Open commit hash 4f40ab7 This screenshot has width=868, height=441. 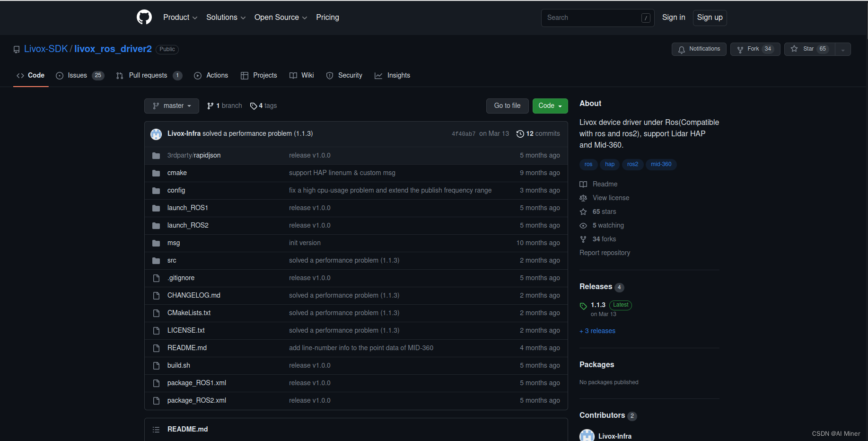point(464,134)
